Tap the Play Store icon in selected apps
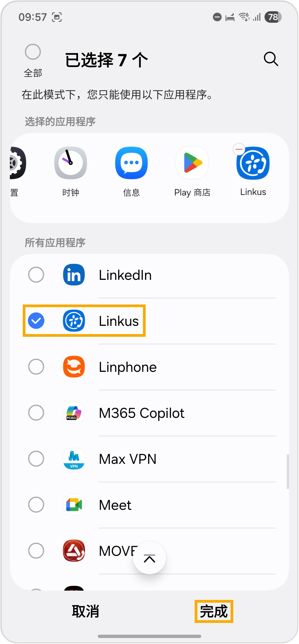The height and width of the screenshot is (644, 299). pos(192,163)
